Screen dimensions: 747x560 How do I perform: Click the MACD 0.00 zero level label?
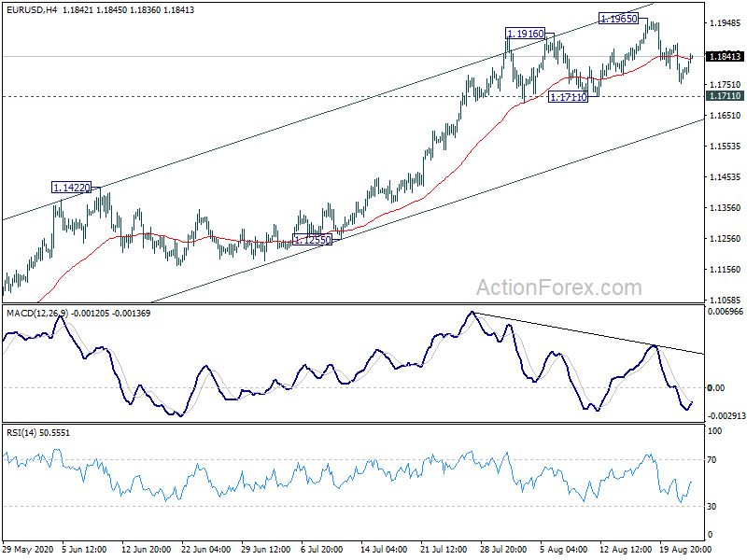click(716, 388)
